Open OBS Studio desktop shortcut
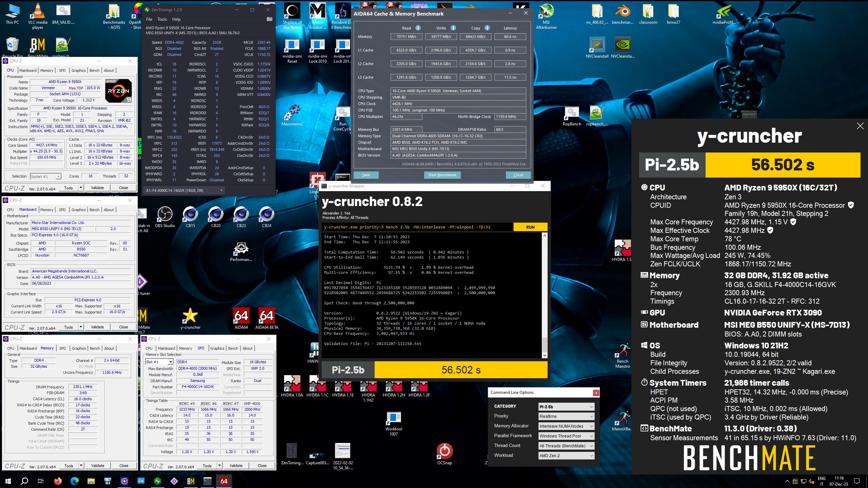The height and width of the screenshot is (488, 868). [x=165, y=217]
